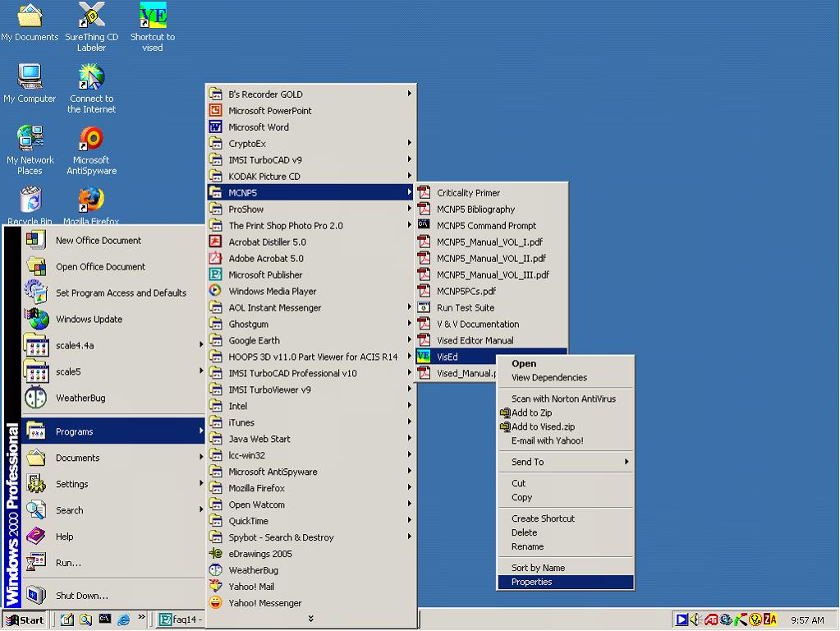Select New Office Document
The image size is (840, 631).
113,240
